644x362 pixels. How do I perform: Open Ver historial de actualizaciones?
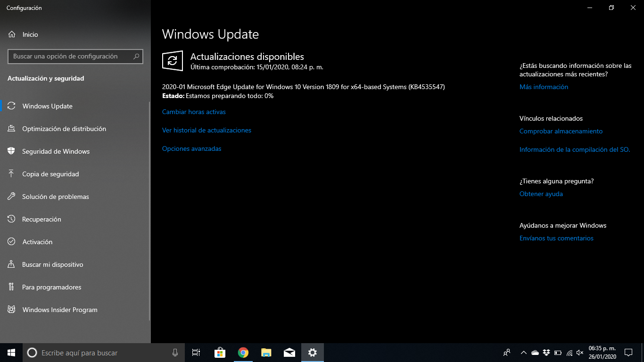pyautogui.click(x=206, y=131)
